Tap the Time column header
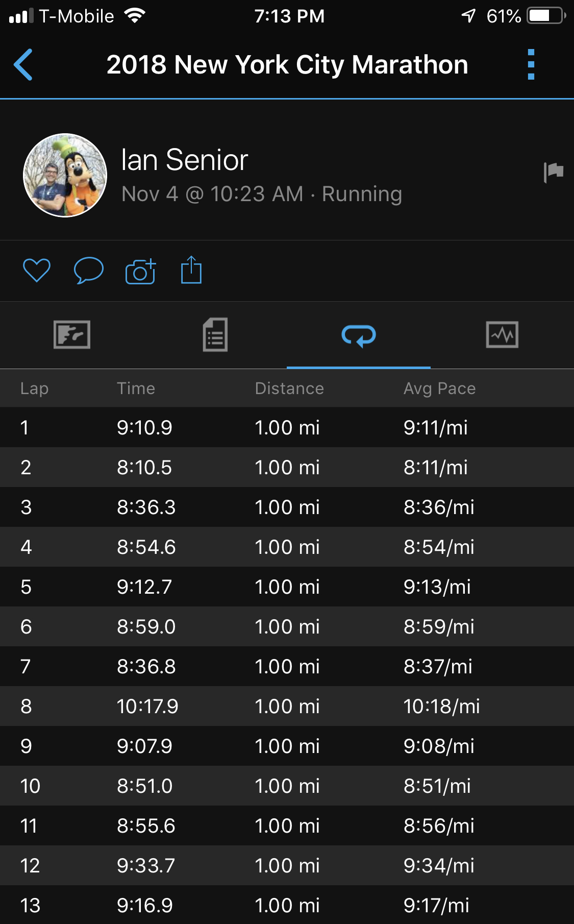Viewport: 574px width, 924px height. (136, 388)
